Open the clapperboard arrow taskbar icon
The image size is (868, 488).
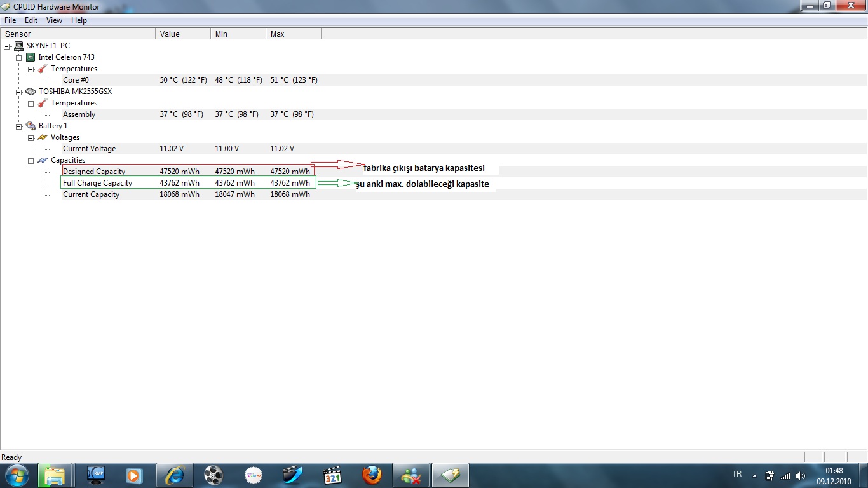pyautogui.click(x=293, y=475)
